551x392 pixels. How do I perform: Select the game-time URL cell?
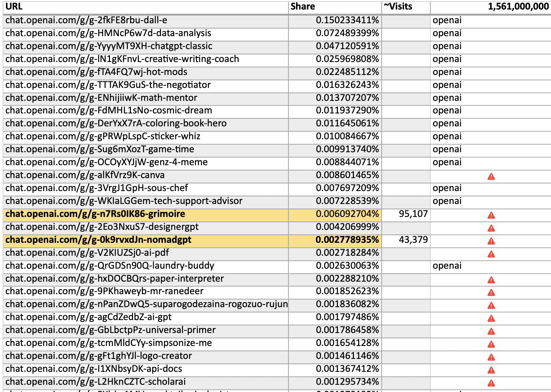[146, 150]
